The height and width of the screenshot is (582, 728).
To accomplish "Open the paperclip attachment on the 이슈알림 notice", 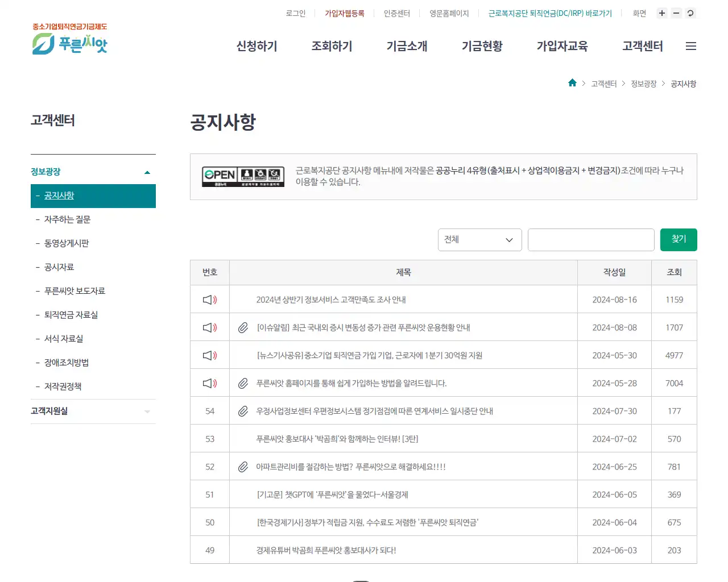I will (x=242, y=327).
